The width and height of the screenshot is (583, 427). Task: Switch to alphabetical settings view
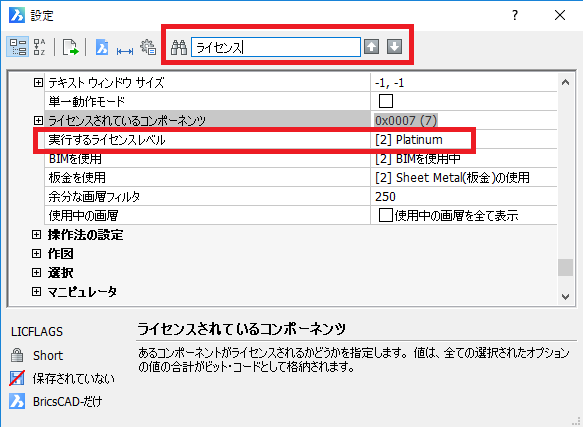pos(39,47)
